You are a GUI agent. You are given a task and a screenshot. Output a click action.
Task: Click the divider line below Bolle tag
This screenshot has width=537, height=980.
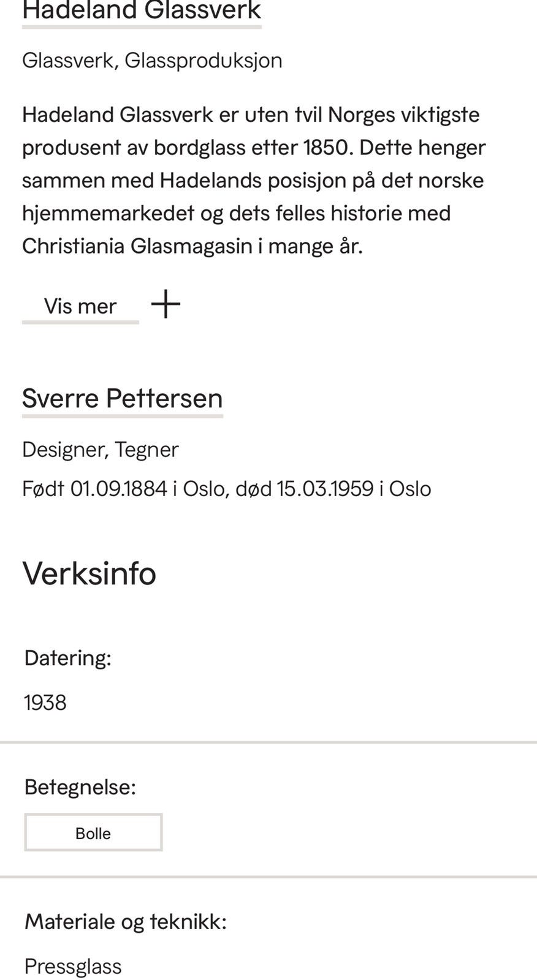coord(268,877)
